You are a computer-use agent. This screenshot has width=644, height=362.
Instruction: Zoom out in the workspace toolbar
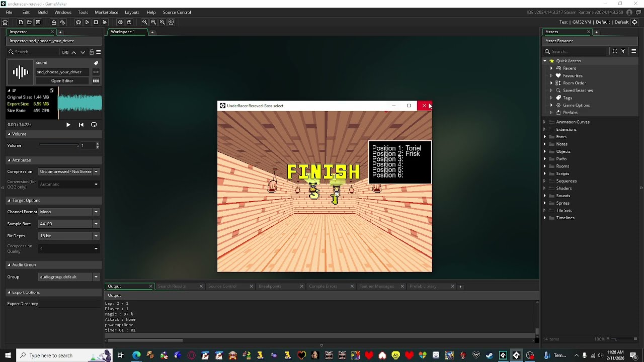tap(145, 22)
